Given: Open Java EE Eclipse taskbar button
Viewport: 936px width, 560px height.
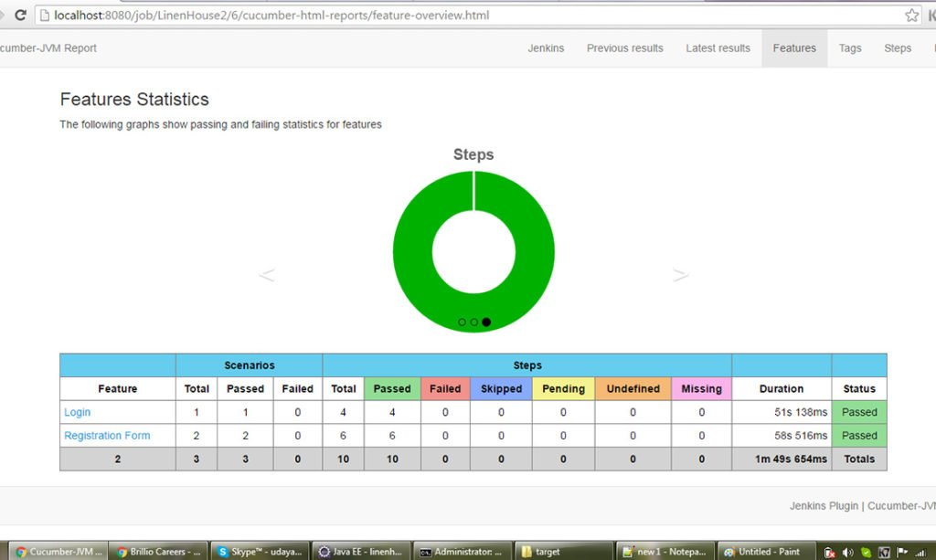Looking at the screenshot, I should tap(362, 552).
